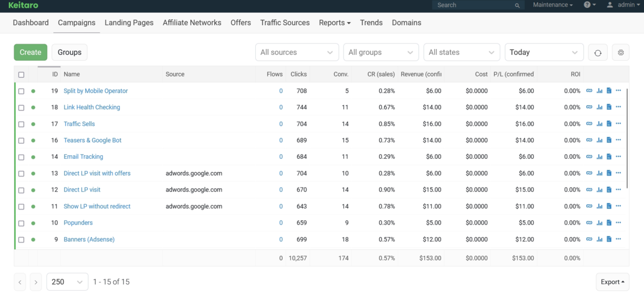Click the help question mark icon
644x295 pixels.
pos(587,5)
